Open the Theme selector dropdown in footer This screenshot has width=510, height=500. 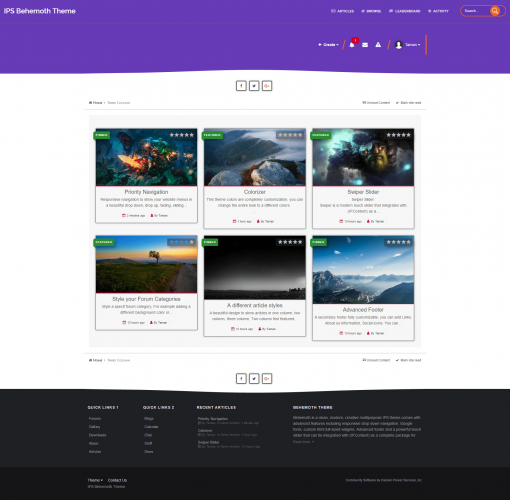pyautogui.click(x=95, y=480)
